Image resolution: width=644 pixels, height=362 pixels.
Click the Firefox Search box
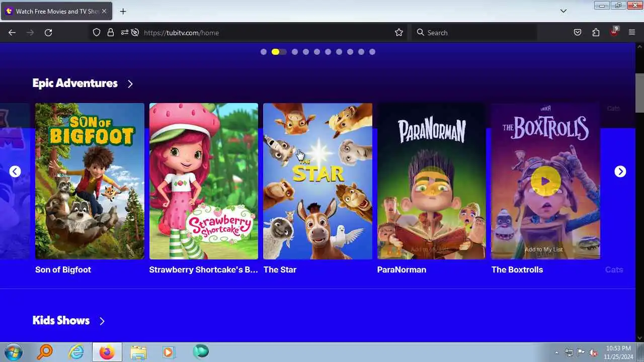tap(474, 33)
